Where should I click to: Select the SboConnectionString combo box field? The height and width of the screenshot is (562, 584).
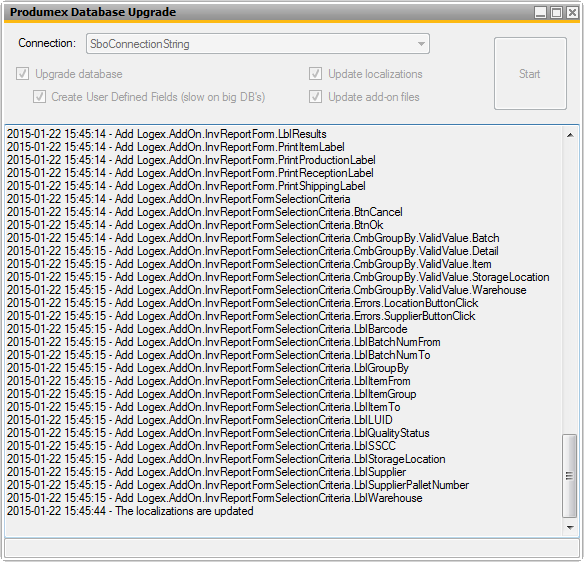(x=258, y=44)
